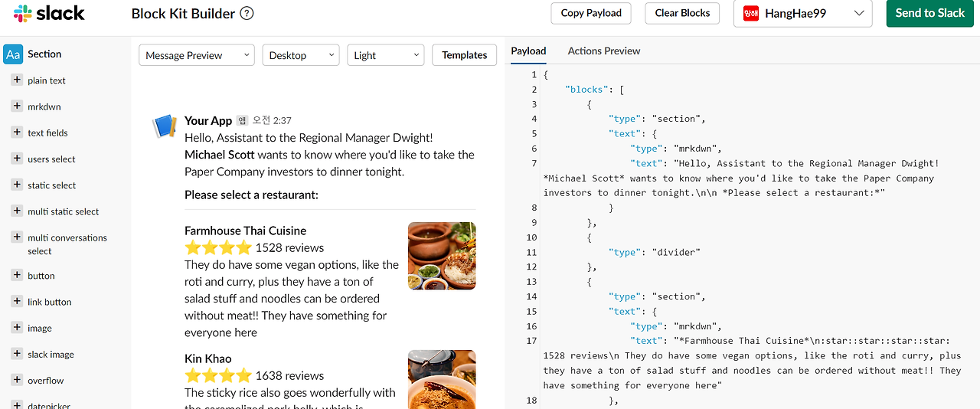Open the Light theme dropdown
The image size is (980, 409).
point(386,55)
